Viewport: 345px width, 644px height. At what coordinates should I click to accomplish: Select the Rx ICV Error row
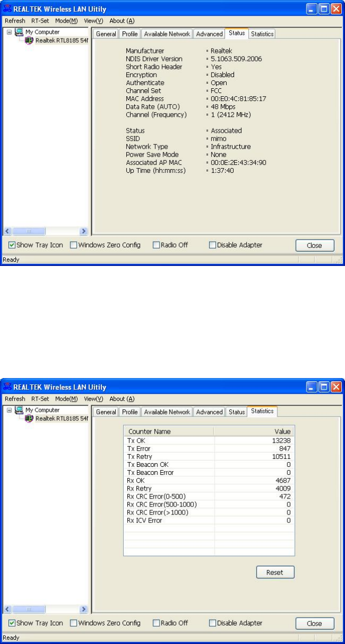point(209,520)
